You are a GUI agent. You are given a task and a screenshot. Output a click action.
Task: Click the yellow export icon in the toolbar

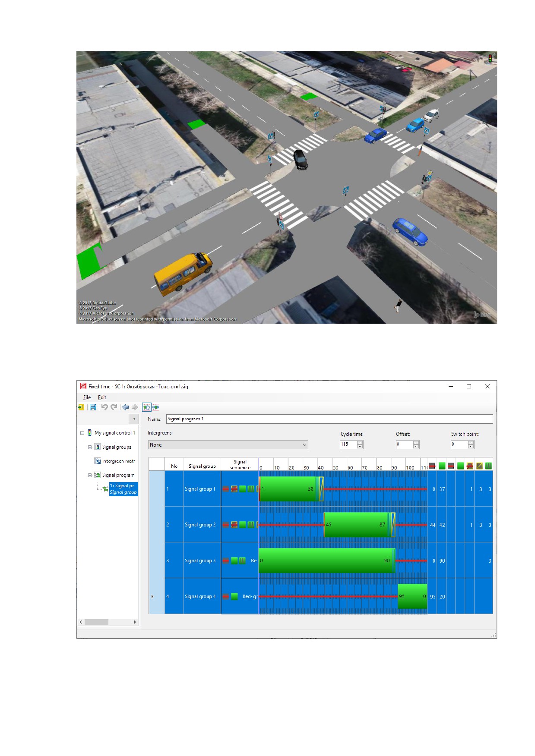pos(81,407)
